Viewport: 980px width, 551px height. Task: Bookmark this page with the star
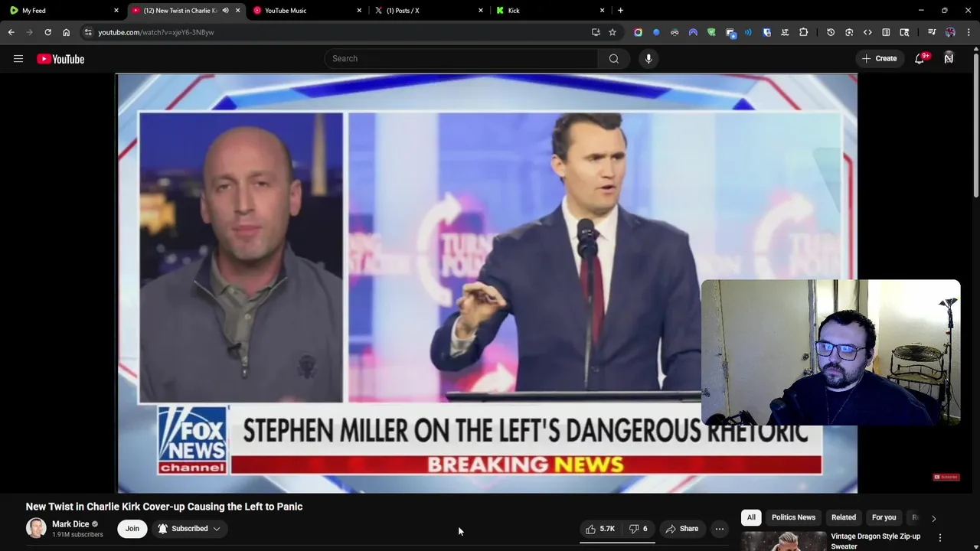[612, 32]
